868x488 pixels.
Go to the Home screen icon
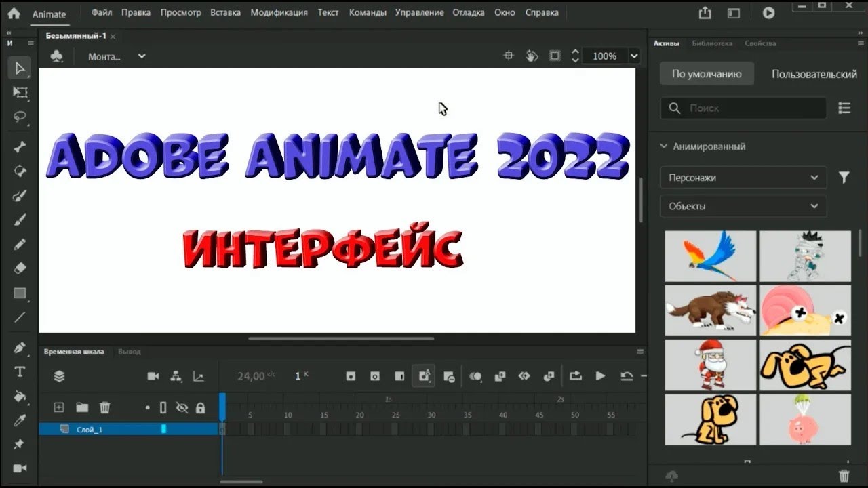[14, 13]
